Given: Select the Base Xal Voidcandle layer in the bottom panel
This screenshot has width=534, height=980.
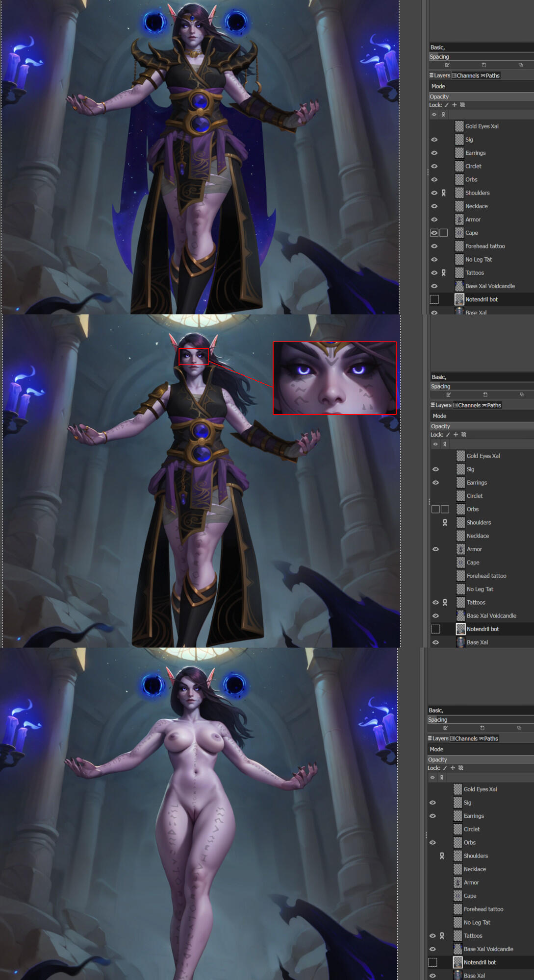Looking at the screenshot, I should [x=488, y=949].
